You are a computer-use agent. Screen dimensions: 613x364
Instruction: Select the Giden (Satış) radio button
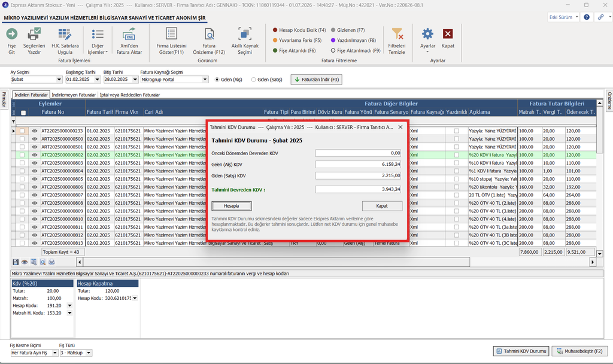[x=253, y=80]
